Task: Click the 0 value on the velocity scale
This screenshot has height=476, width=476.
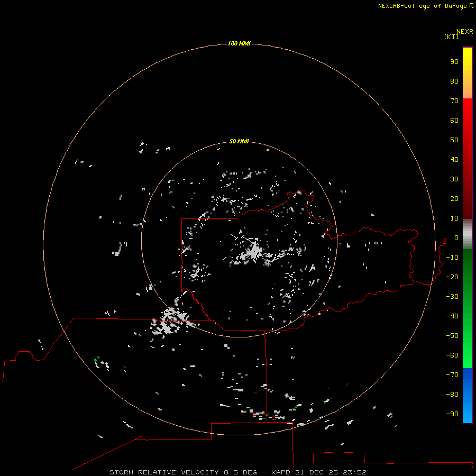Action: pos(456,237)
